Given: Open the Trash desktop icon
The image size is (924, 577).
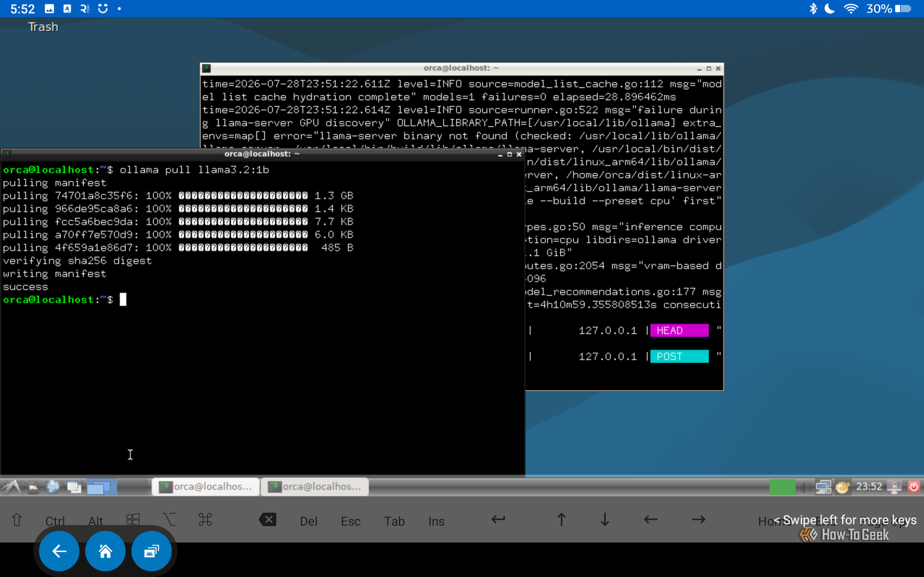Looking at the screenshot, I should pyautogui.click(x=43, y=27).
